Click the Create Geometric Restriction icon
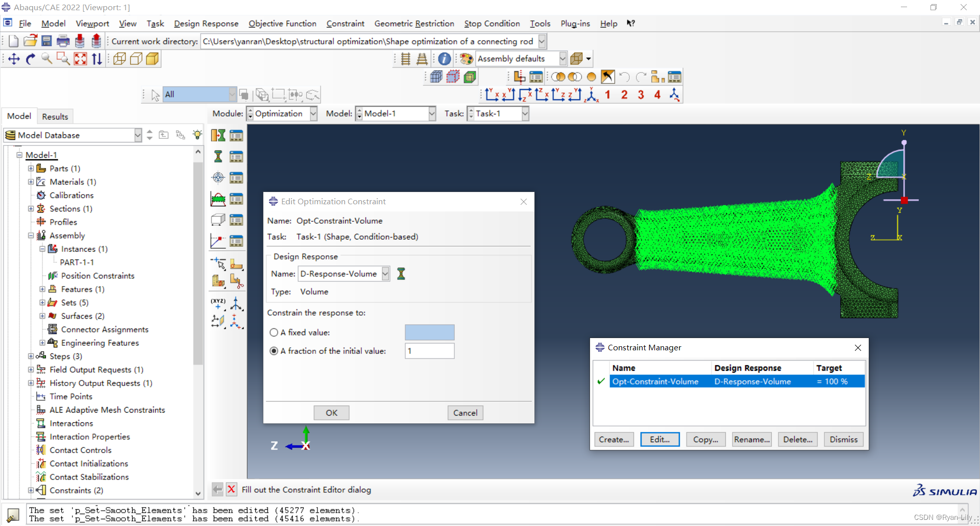This screenshot has width=980, height=526. coord(218,220)
